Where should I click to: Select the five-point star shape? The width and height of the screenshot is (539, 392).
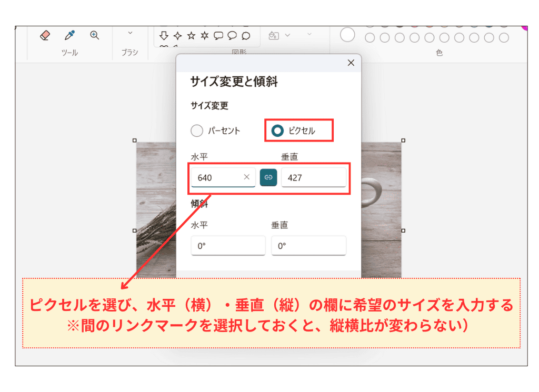pos(191,35)
